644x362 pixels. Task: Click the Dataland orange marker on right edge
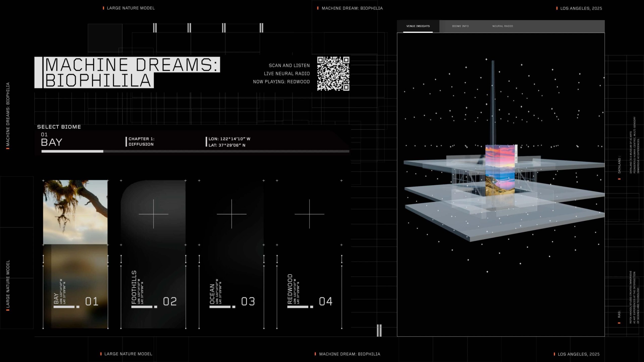pyautogui.click(x=619, y=179)
